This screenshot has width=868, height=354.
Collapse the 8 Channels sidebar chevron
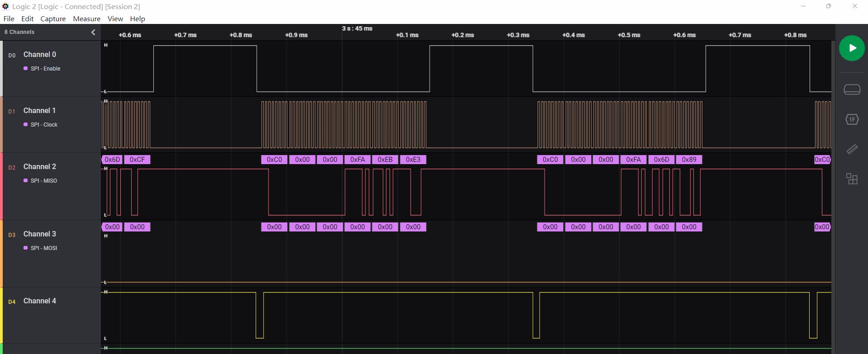pyautogui.click(x=93, y=32)
